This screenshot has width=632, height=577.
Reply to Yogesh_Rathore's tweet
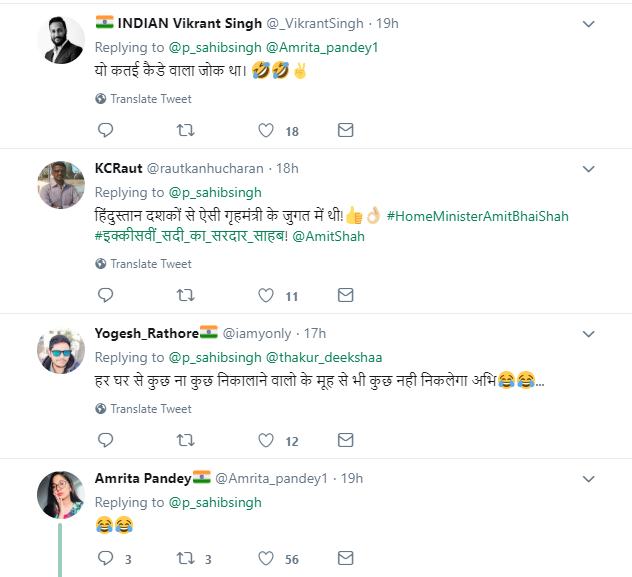pos(106,441)
